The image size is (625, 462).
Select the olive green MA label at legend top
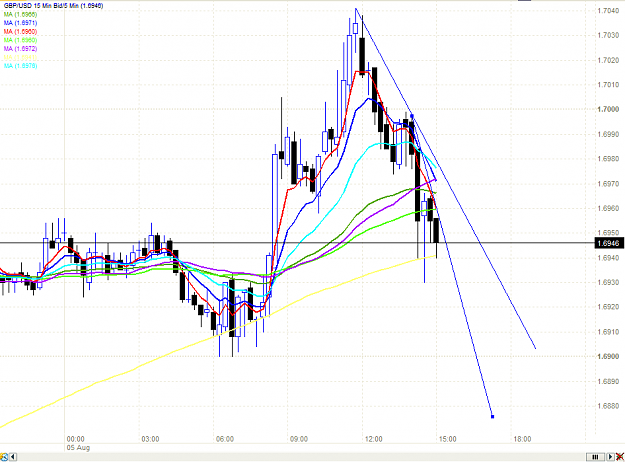20,14
